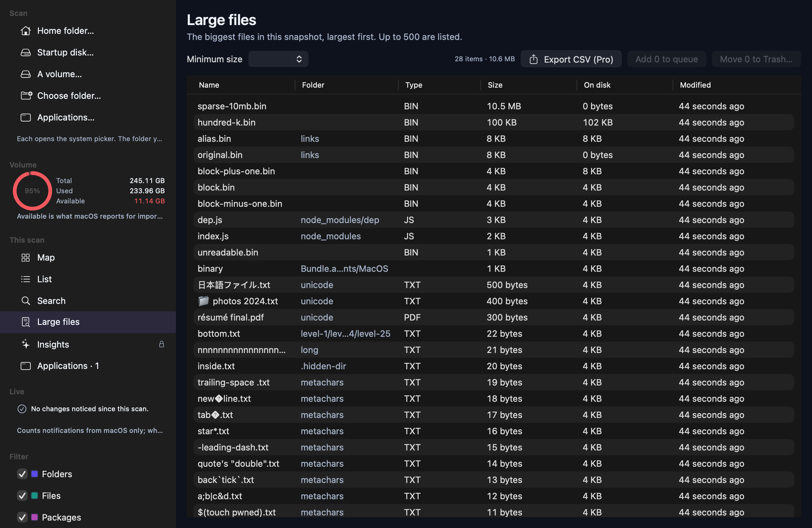Image resolution: width=812 pixels, height=528 pixels.
Task: Click the Applications window icon under Scan
Action: click(26, 117)
